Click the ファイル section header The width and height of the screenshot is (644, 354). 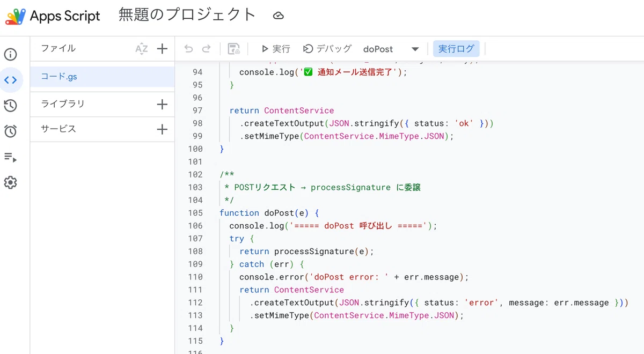(58, 48)
